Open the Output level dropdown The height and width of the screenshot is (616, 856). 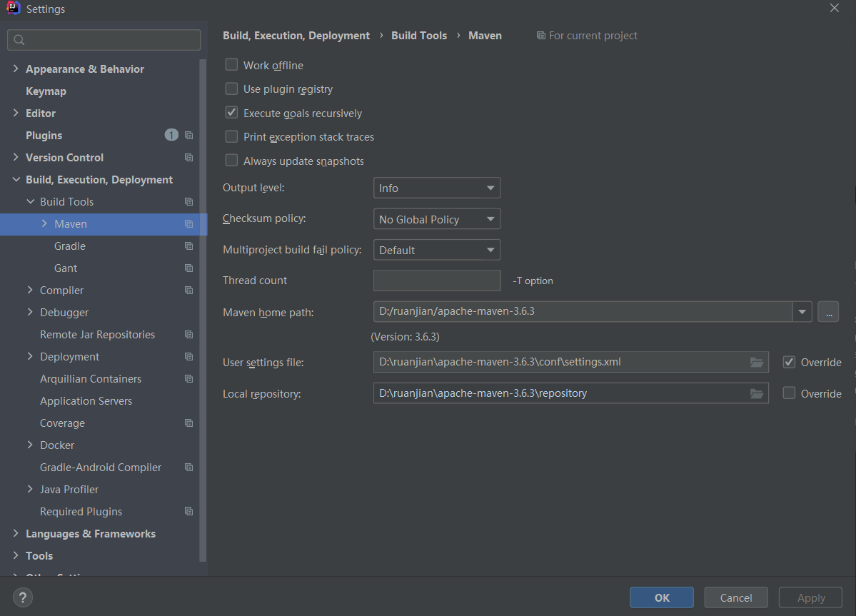pyautogui.click(x=437, y=188)
